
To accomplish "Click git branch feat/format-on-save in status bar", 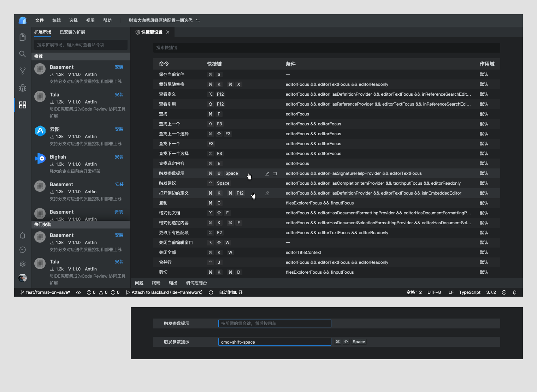I will pyautogui.click(x=45, y=292).
